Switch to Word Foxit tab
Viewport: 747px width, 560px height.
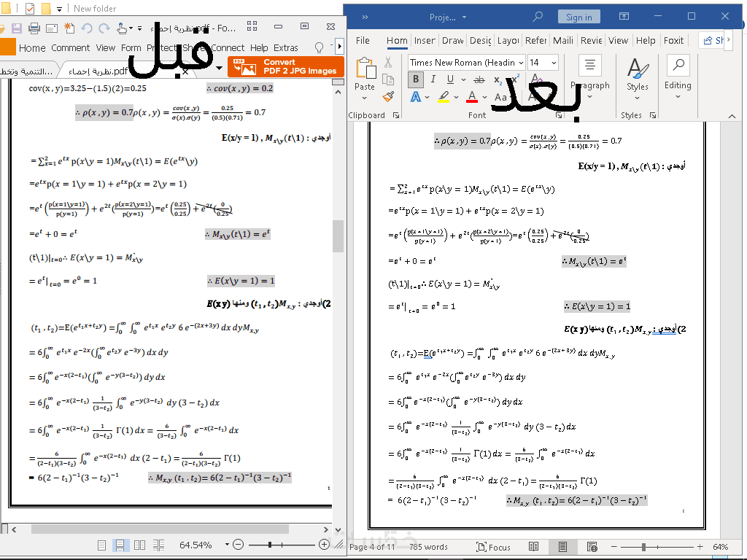pos(673,41)
